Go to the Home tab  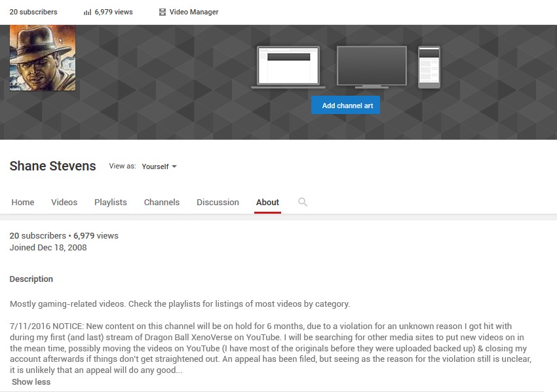[23, 203]
